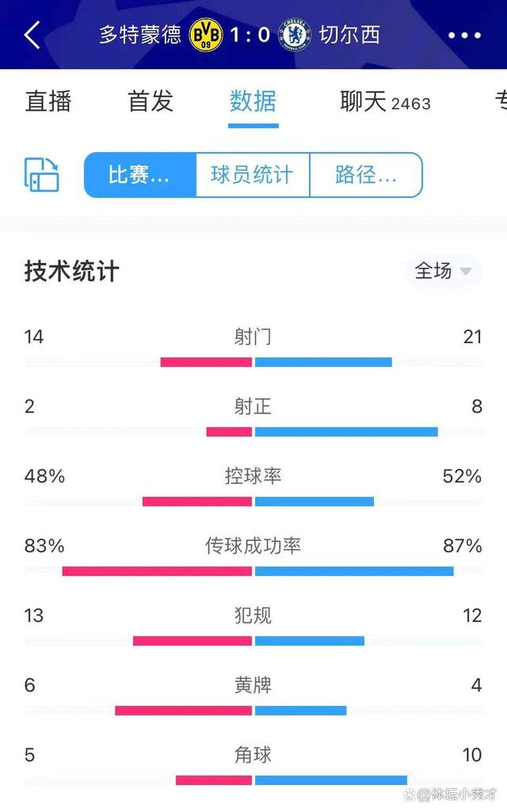Tap the Dortmund BVB team badge
The image size is (507, 812).
tap(206, 34)
